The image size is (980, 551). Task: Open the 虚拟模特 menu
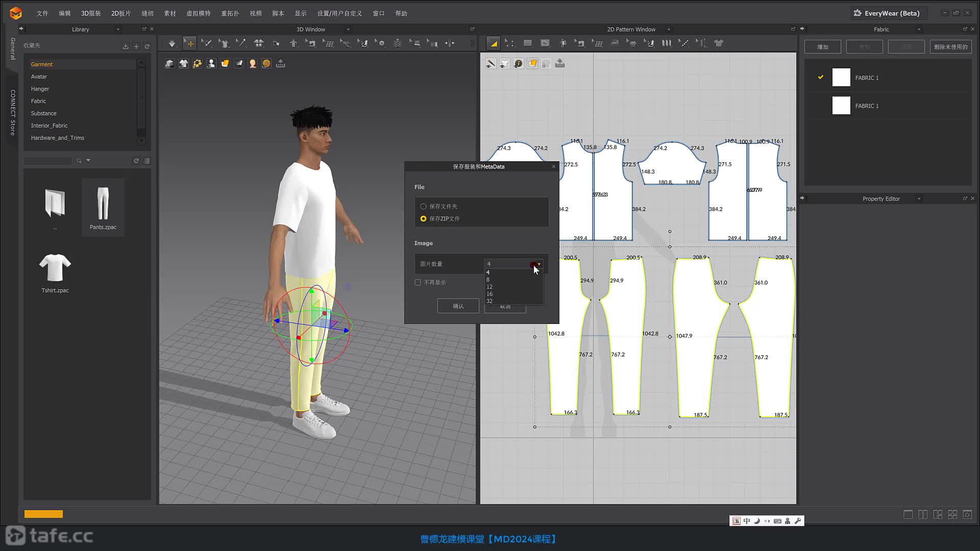pos(199,13)
